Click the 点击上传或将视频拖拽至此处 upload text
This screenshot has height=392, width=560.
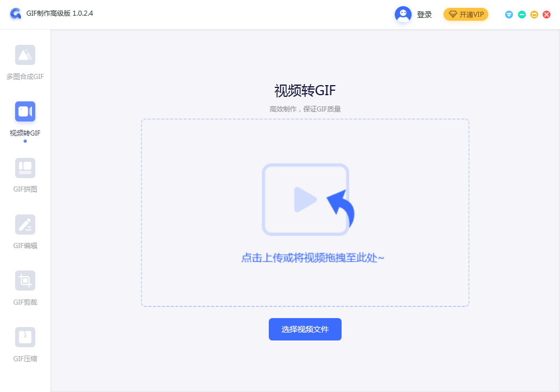(x=312, y=258)
